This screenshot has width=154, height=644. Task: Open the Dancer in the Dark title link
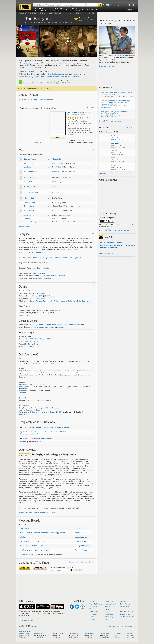[76, 112]
